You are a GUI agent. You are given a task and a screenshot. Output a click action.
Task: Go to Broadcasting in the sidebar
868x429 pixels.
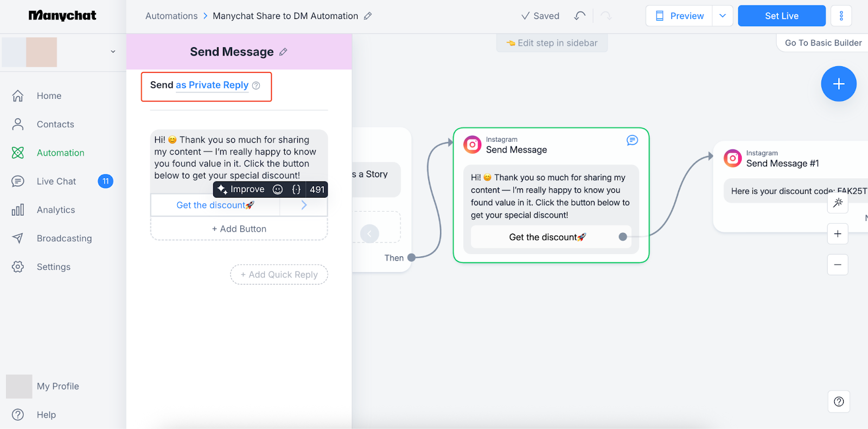coord(64,238)
